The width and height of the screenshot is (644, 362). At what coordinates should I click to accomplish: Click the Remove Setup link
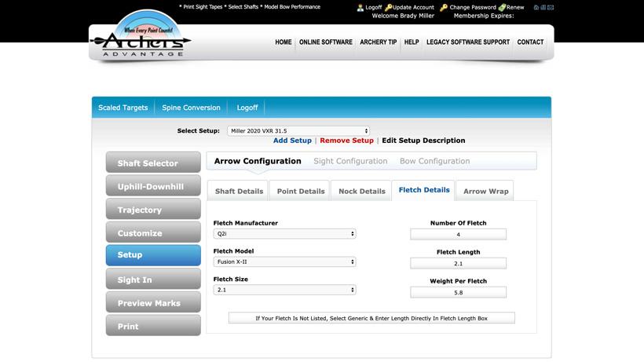[346, 141]
